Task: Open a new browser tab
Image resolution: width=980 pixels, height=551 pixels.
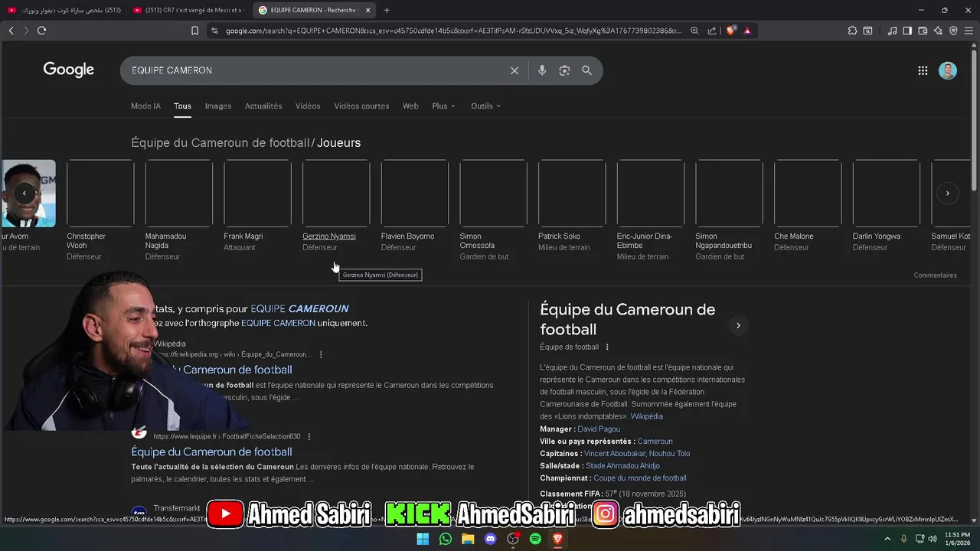Action: pos(387,10)
